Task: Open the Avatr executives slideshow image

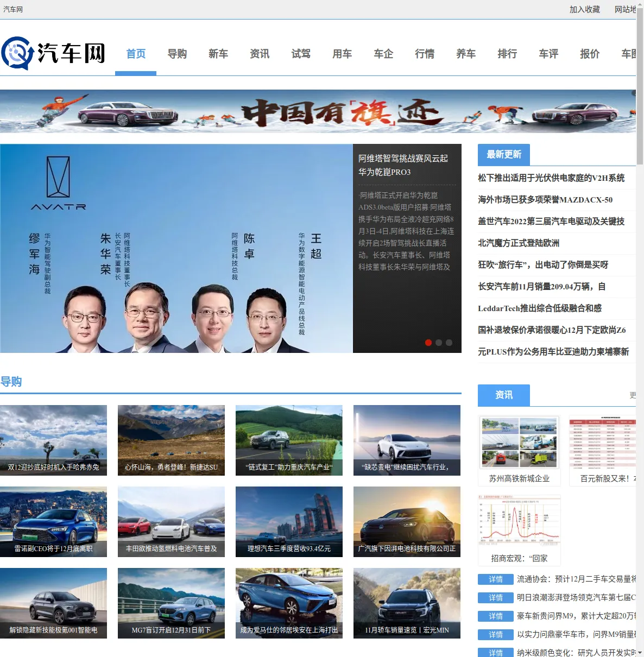Action: coord(176,248)
